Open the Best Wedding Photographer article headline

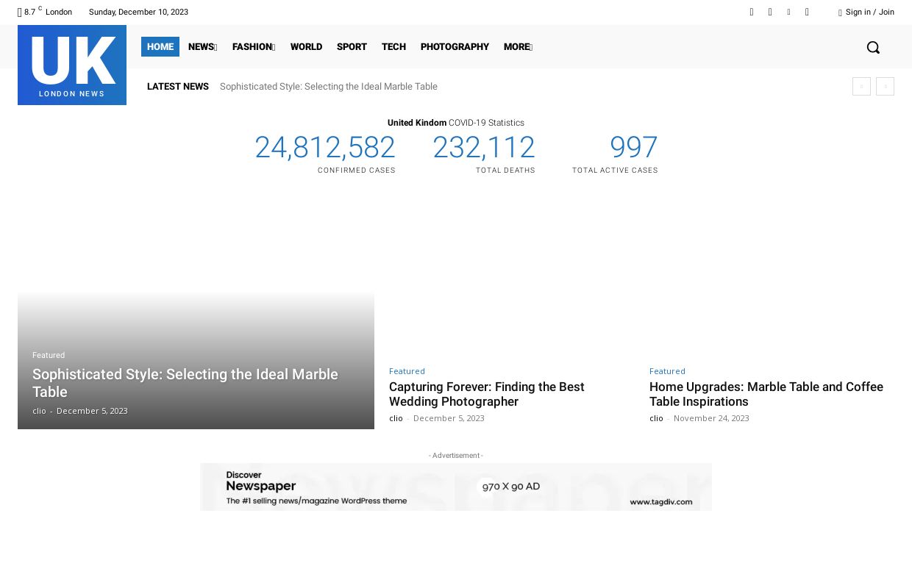click(x=486, y=394)
